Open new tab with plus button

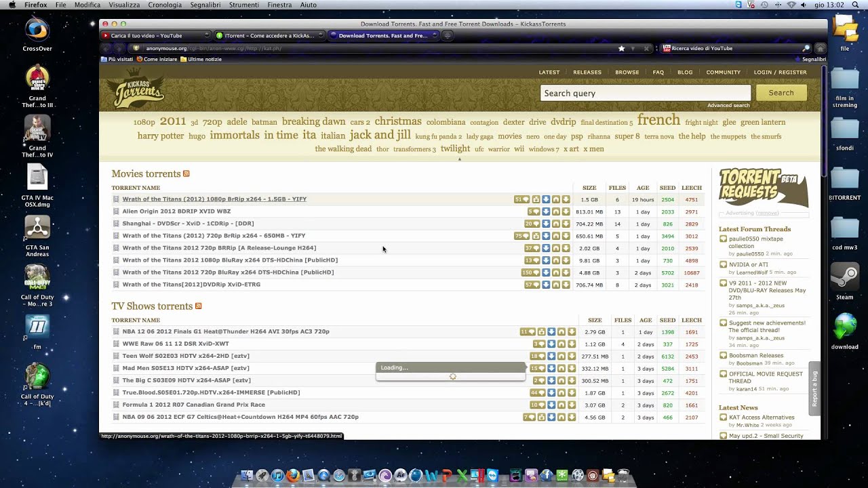point(448,36)
